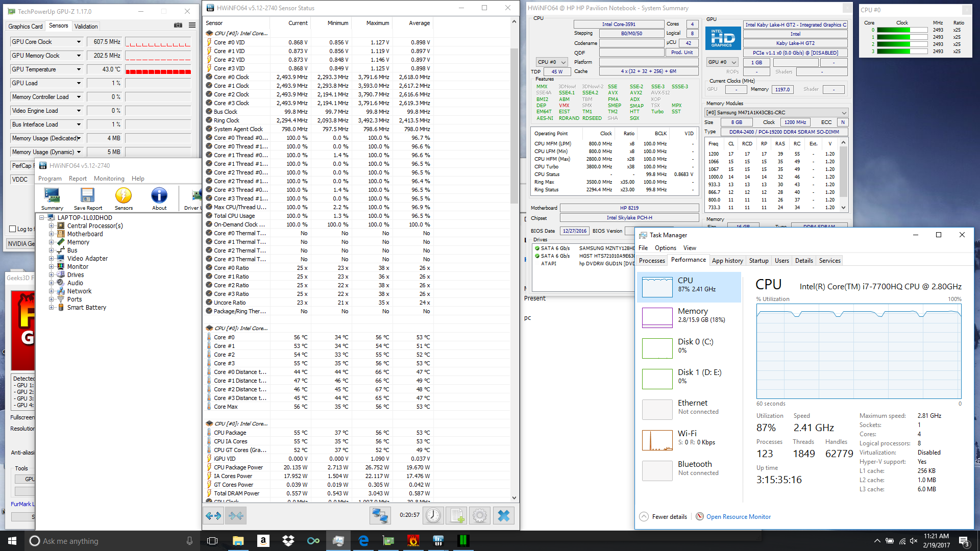980x551 pixels.
Task: Open the Monitoring menu in HWiNFO64
Action: [x=109, y=179]
